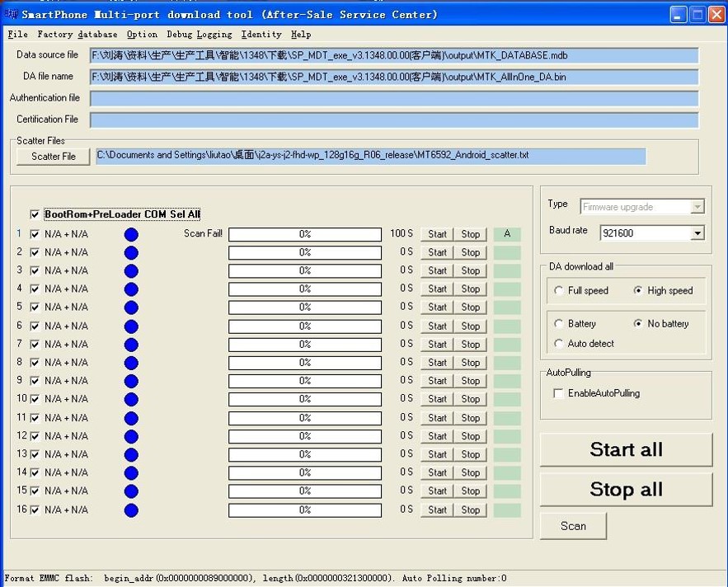728x587 pixels.
Task: Open the Help menu
Action: pos(301,35)
